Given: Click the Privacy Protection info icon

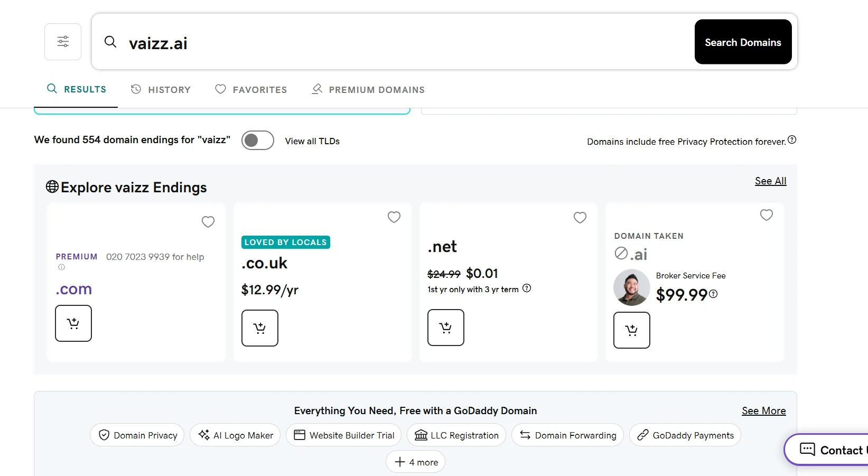Looking at the screenshot, I should point(792,140).
